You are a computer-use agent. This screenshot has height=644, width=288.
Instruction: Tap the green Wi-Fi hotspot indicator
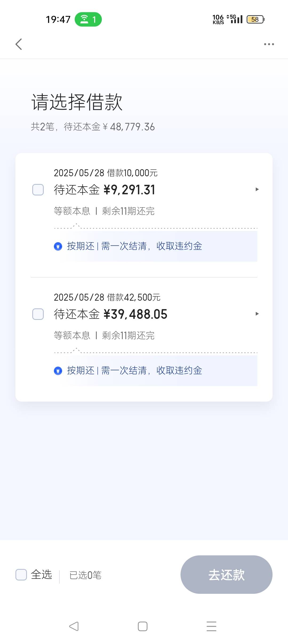[x=88, y=19]
